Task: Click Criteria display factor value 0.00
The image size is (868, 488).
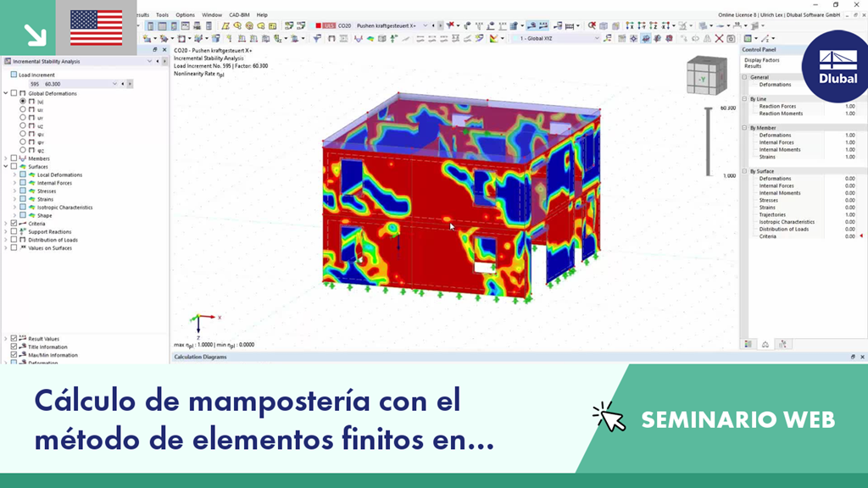Action: point(849,236)
